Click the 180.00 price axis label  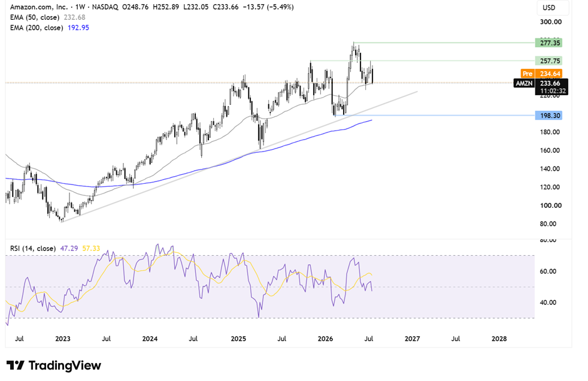(550, 132)
